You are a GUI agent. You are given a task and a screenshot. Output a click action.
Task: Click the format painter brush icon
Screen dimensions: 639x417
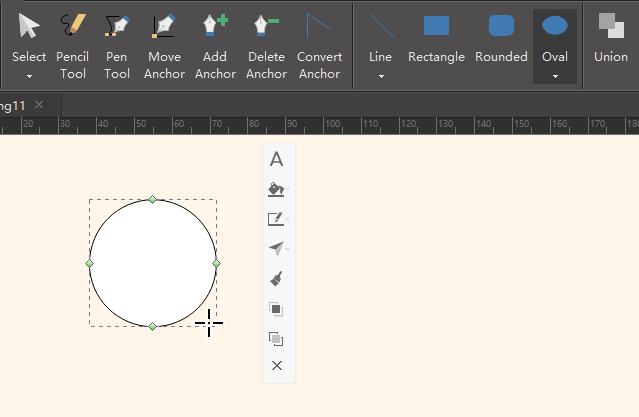[277, 279]
